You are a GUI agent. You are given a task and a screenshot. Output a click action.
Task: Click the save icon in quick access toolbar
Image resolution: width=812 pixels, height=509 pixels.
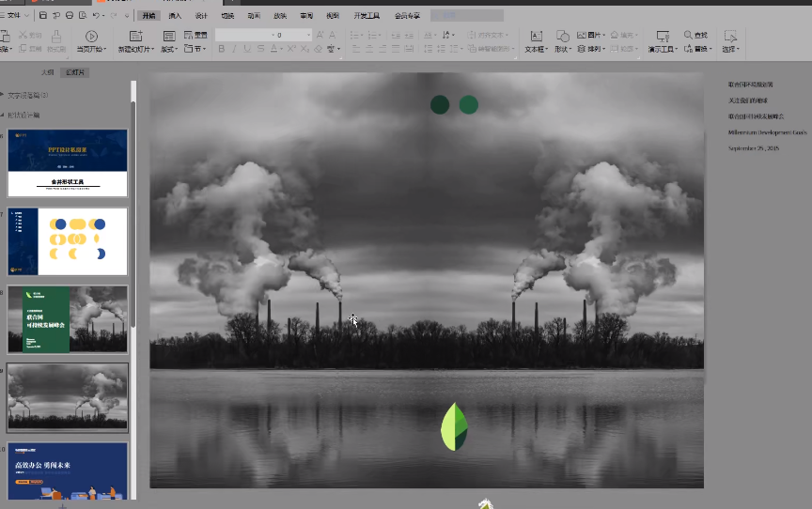pos(44,16)
